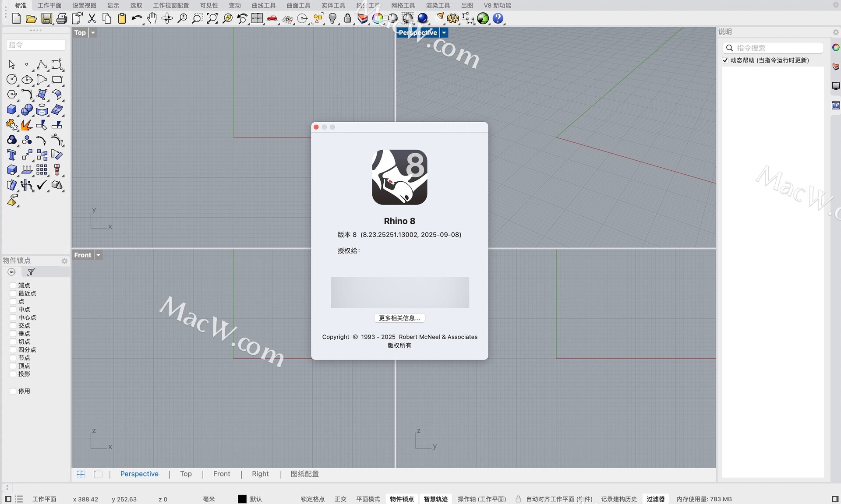Open the Top viewport dropdown arrow
Screen dimensions: 841x504
point(93,33)
